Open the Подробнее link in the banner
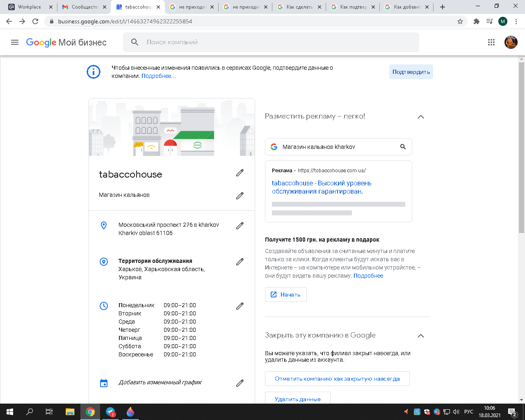This screenshot has height=420, width=525. click(159, 76)
